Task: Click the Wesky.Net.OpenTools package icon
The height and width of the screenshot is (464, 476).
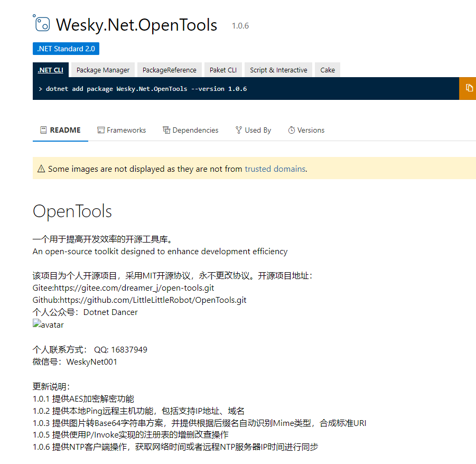Action: coord(41,23)
